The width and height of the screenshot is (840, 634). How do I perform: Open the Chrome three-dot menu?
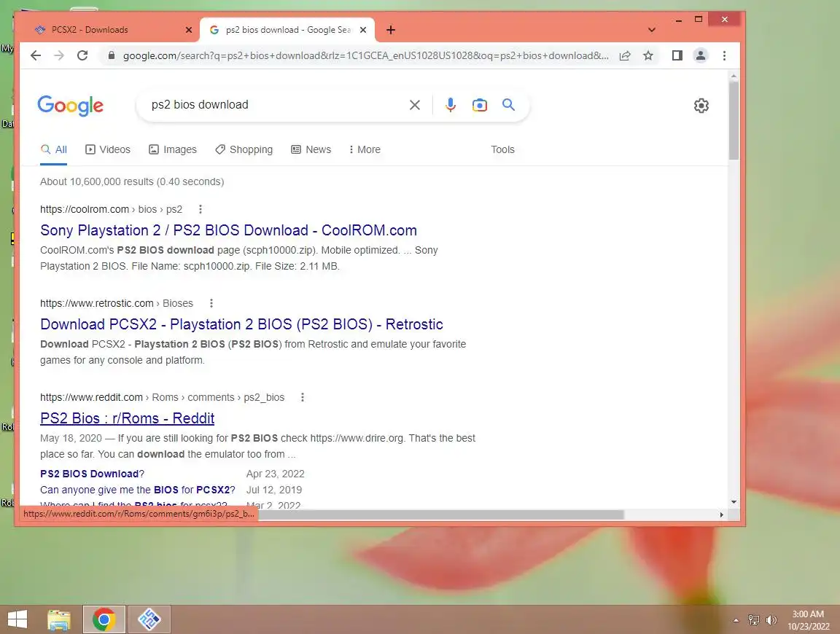(724, 55)
